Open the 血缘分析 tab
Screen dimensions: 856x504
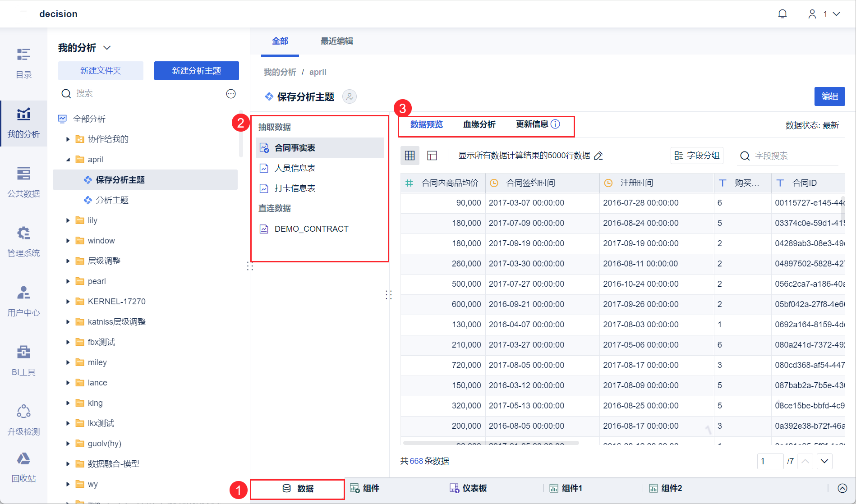click(x=479, y=124)
